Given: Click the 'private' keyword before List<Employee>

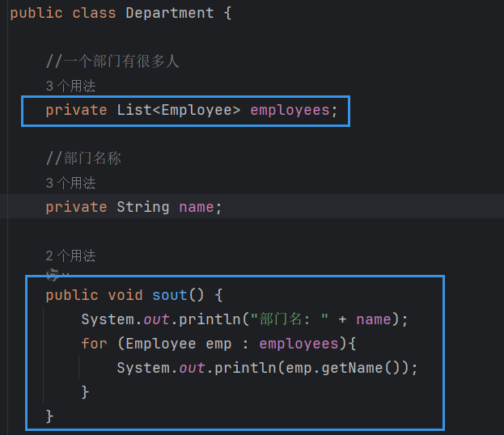Looking at the screenshot, I should click(76, 110).
